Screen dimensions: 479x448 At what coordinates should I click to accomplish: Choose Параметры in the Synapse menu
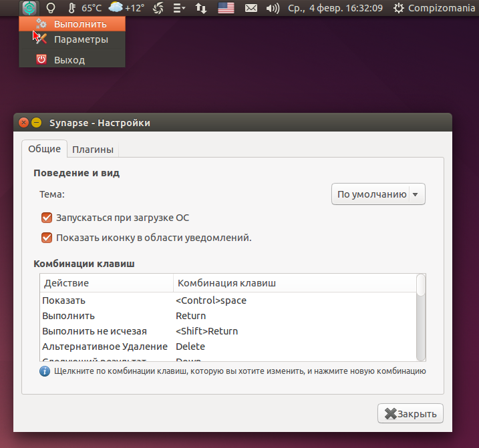(72, 39)
